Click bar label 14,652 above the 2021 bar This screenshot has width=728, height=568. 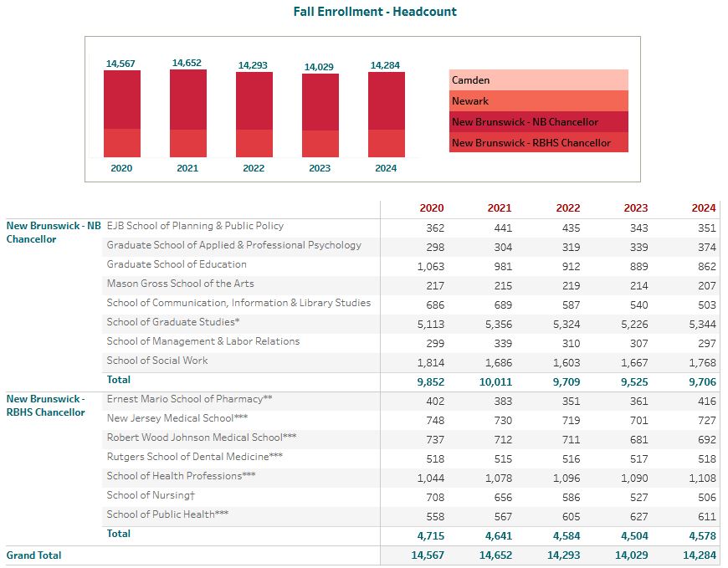click(x=187, y=63)
